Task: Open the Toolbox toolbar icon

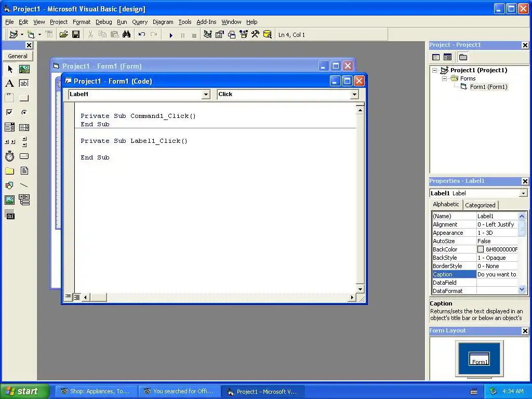Action: tap(256, 34)
